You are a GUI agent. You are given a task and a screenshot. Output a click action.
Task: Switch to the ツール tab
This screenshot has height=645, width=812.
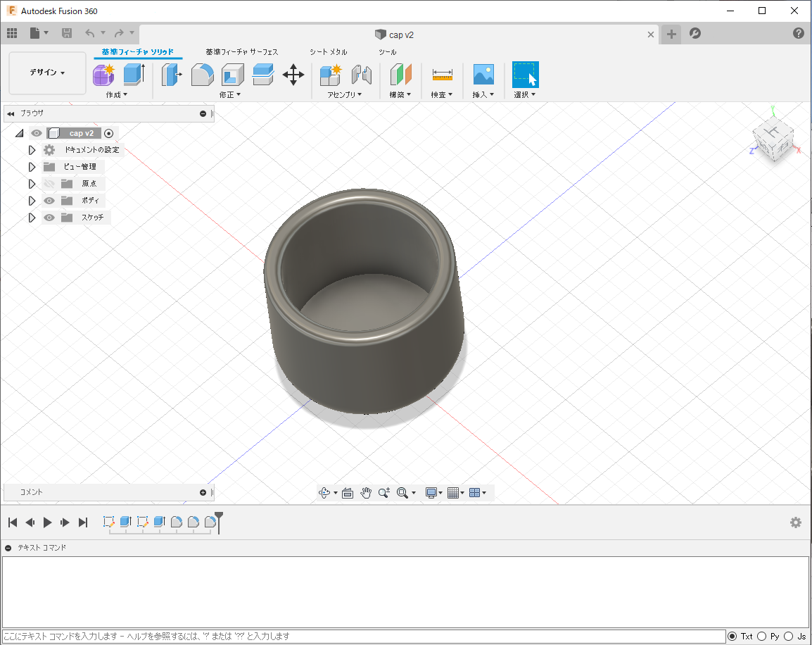click(x=387, y=52)
